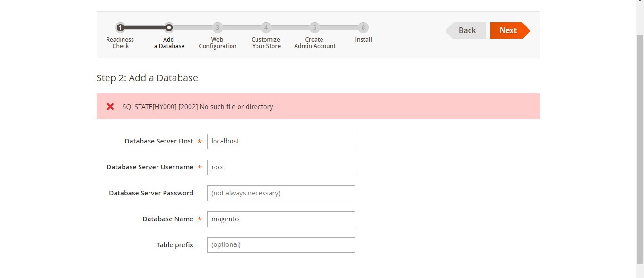Click the page's vertical scrollbar

(640, 142)
